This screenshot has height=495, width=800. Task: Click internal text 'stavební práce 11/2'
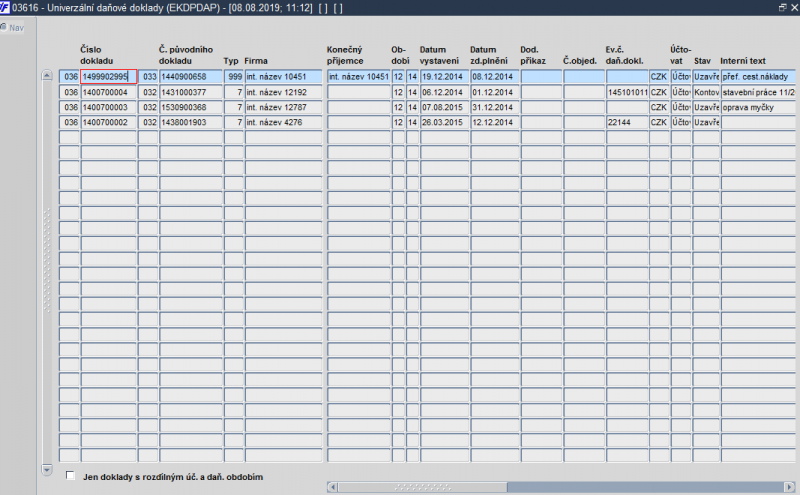point(760,92)
